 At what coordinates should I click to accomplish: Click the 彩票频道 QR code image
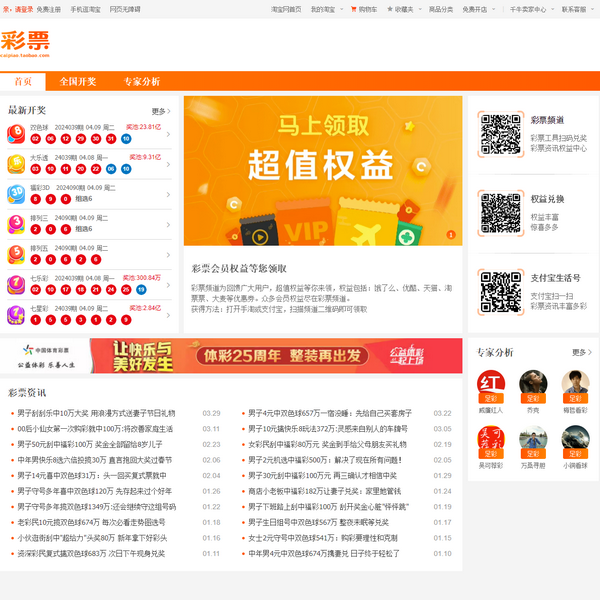click(x=502, y=134)
